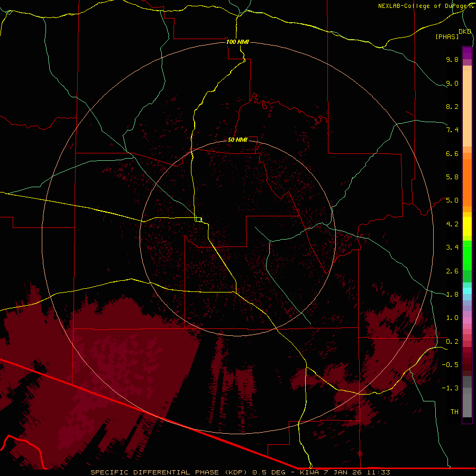The image size is (476, 476).
Task: Click the TH threshold label on scale
Action: tap(454, 412)
